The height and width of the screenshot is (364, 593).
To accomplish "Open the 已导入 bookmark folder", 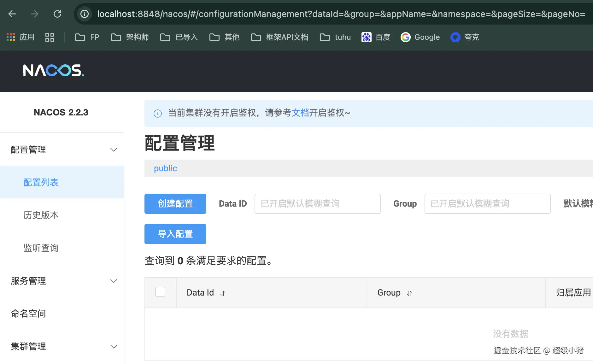I will (179, 37).
